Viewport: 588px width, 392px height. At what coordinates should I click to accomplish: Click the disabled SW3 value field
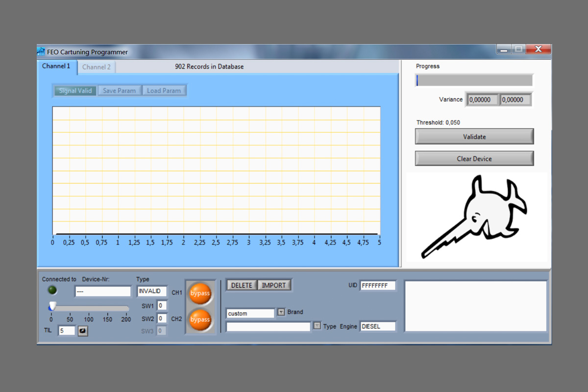[x=161, y=331]
